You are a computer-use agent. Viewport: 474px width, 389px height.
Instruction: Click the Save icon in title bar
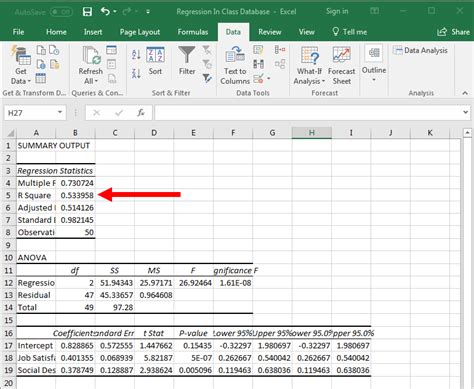tap(87, 12)
